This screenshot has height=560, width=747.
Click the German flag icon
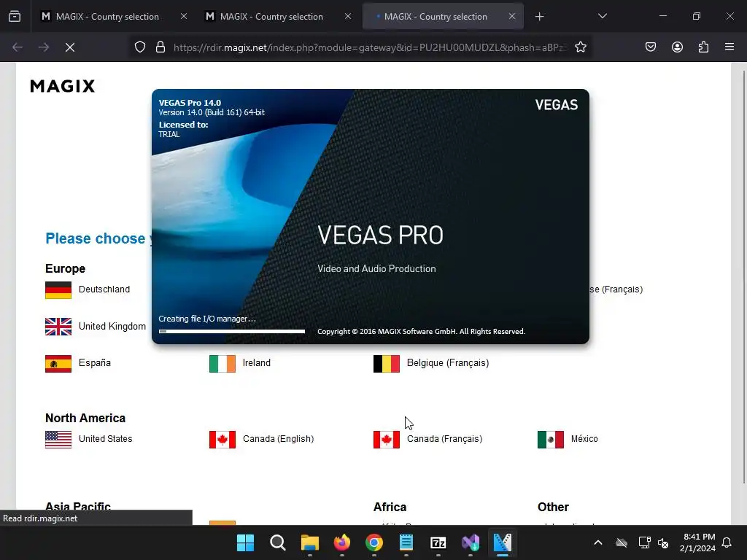coord(58,290)
